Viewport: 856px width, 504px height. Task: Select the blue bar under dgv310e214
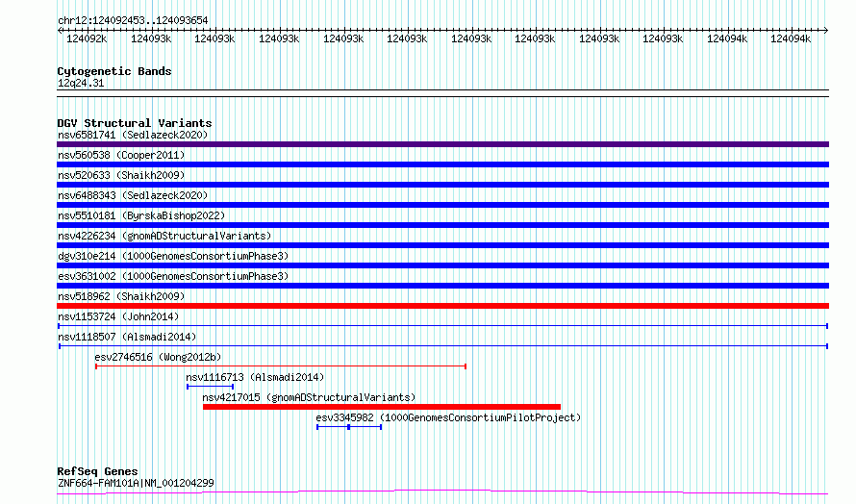tap(442, 265)
